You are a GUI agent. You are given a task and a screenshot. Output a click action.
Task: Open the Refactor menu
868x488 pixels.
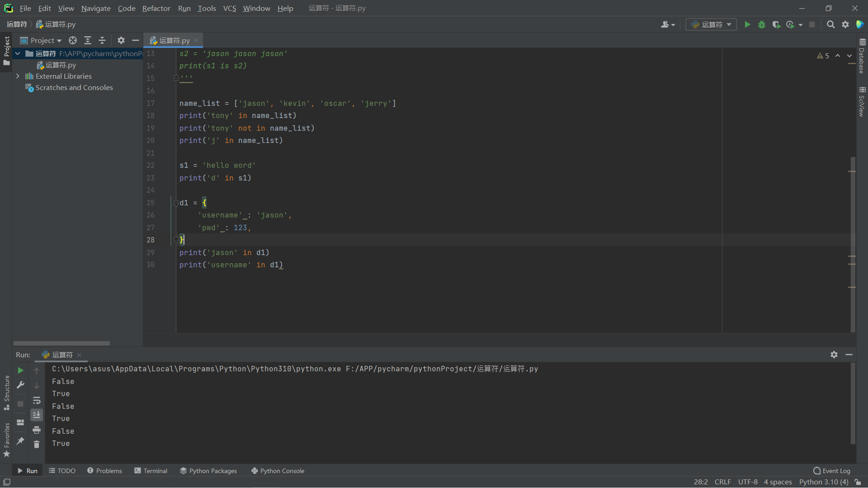(156, 8)
